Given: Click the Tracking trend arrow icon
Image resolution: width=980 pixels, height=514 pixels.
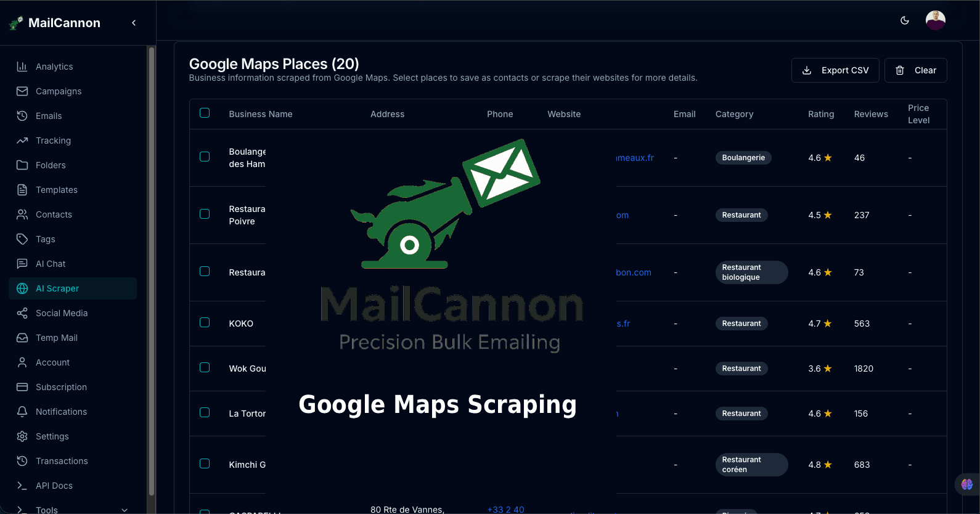Looking at the screenshot, I should click(22, 141).
